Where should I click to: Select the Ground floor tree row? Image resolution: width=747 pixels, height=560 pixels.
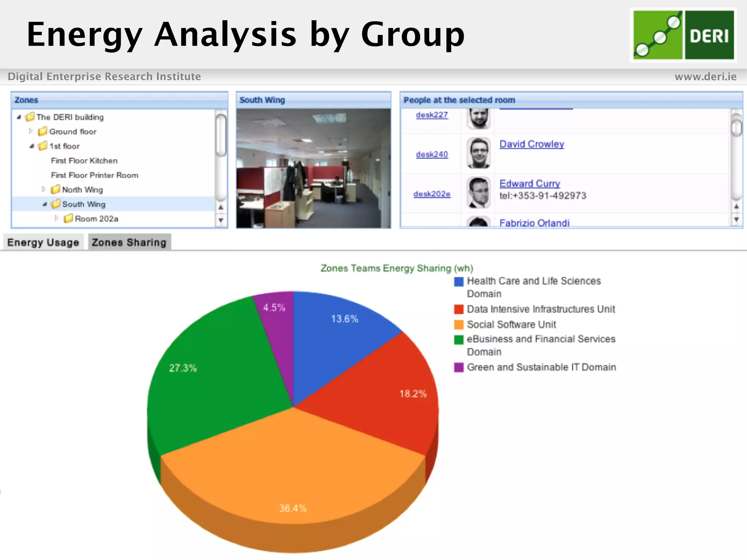pyautogui.click(x=114, y=131)
